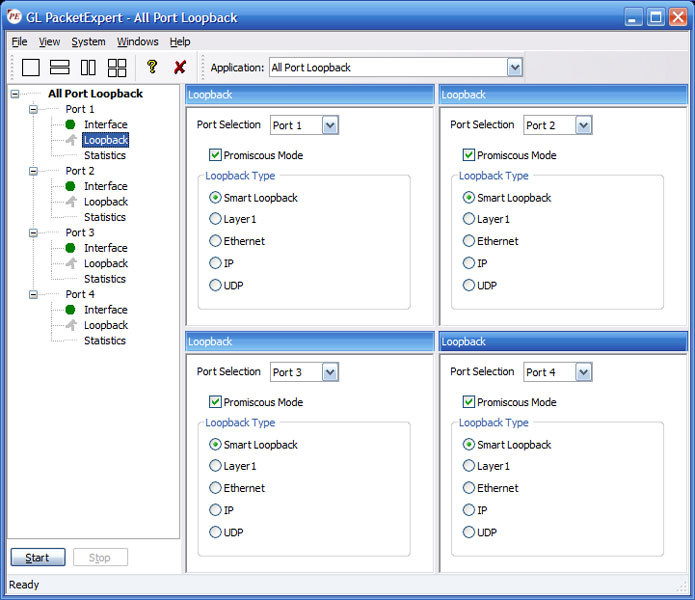695x600 pixels.
Task: Select UDP loopback for Port 4
Action: 469,532
